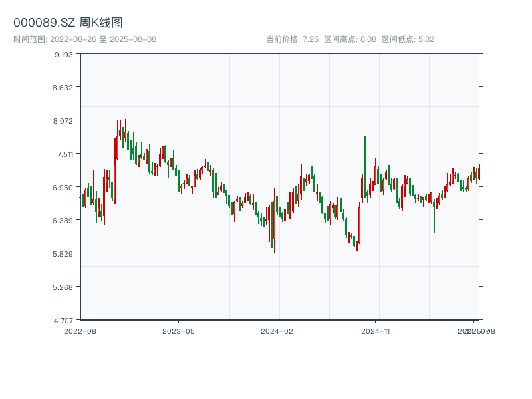Select the 4.707 bottom y-axis label
Image resolution: width=532 pixels, height=399 pixels.
point(64,321)
